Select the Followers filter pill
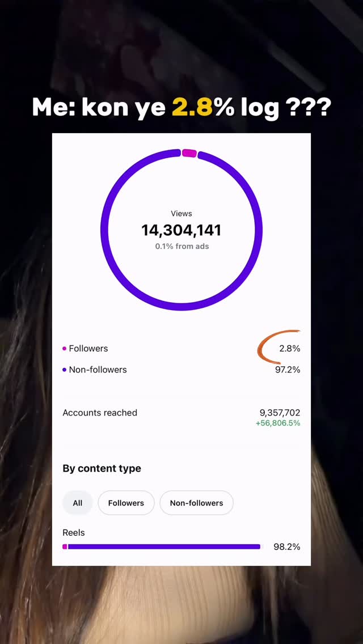The image size is (363, 644). pos(126,503)
